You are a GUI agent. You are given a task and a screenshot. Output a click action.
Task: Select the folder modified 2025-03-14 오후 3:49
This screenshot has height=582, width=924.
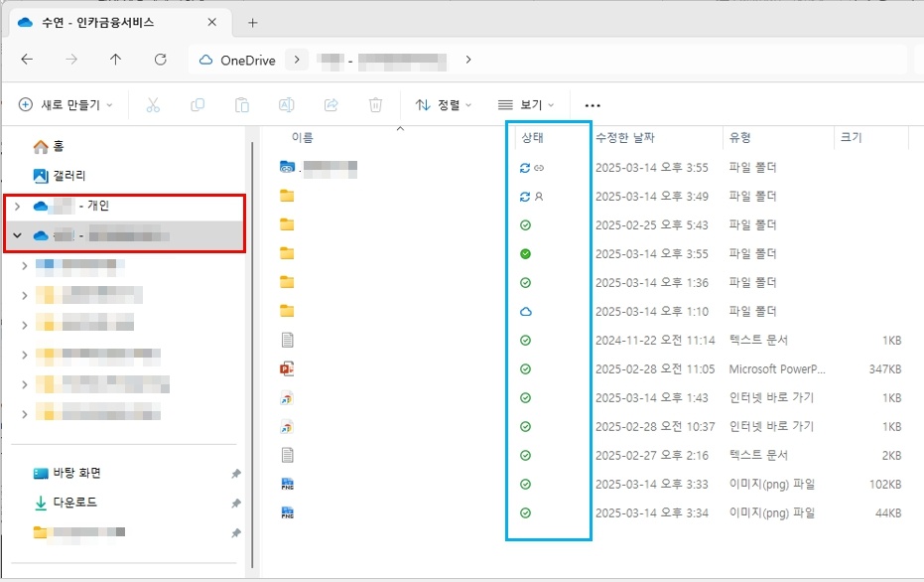287,196
